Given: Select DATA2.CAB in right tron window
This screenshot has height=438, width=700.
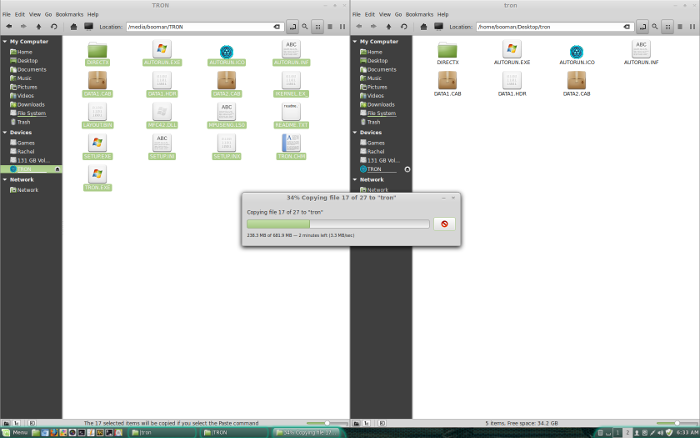Looking at the screenshot, I should 576,84.
